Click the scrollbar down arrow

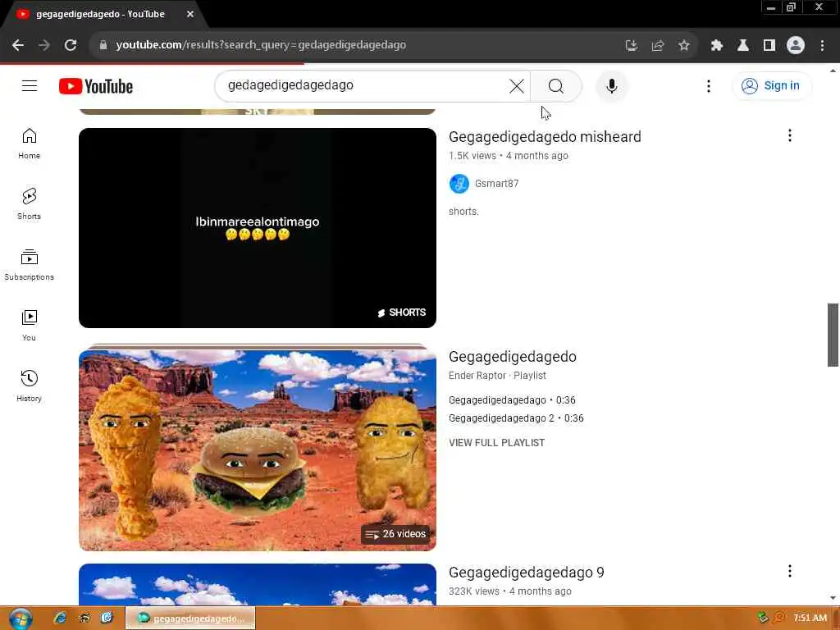(833, 598)
